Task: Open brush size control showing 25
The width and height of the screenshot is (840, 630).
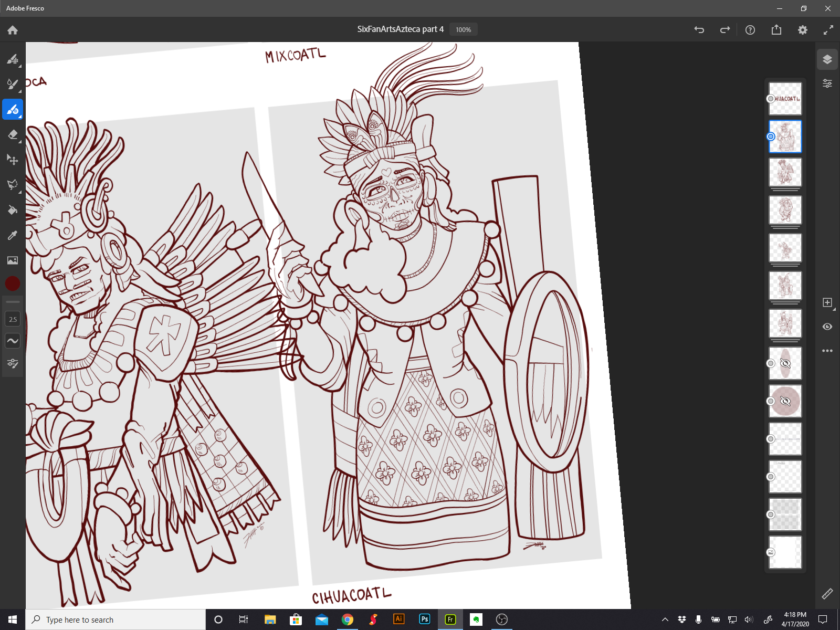Action: (x=13, y=319)
